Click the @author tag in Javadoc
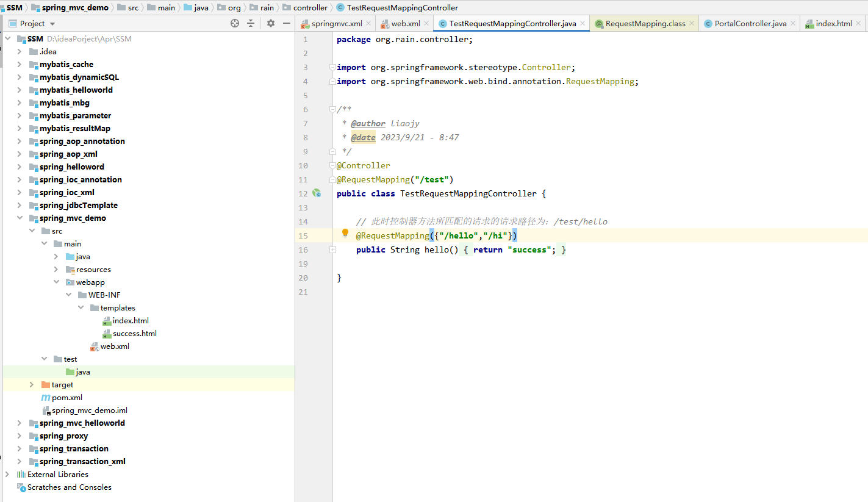The width and height of the screenshot is (868, 502). click(x=368, y=123)
